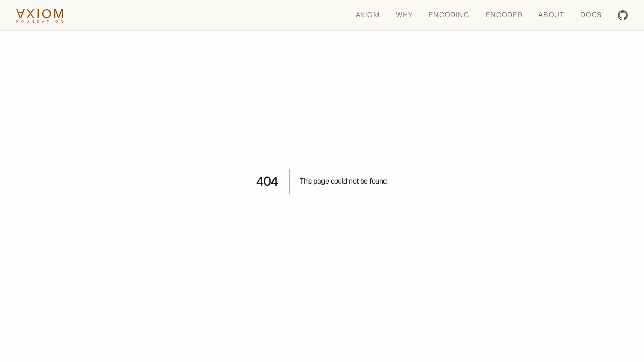This screenshot has width=644, height=362.
Task: Select the ENCODER nav item
Action: (x=504, y=15)
